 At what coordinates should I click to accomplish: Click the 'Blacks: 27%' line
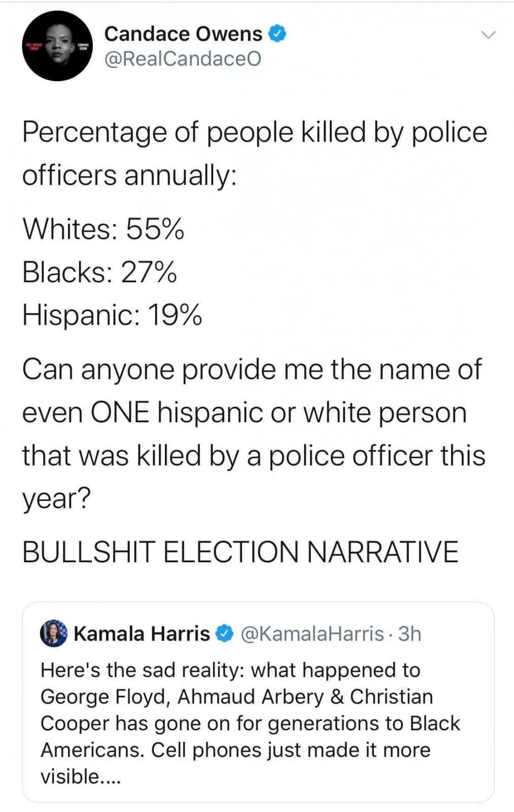coord(99,272)
